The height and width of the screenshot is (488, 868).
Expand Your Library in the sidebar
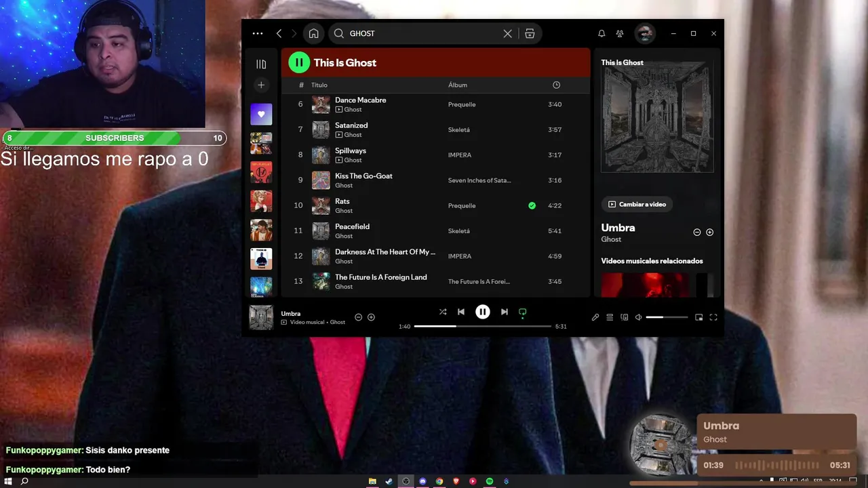pyautogui.click(x=261, y=64)
